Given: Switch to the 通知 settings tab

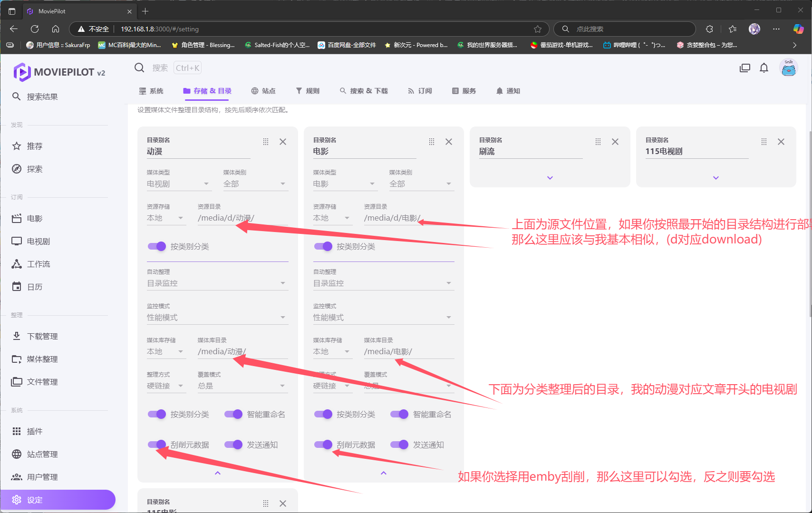Looking at the screenshot, I should click(508, 91).
